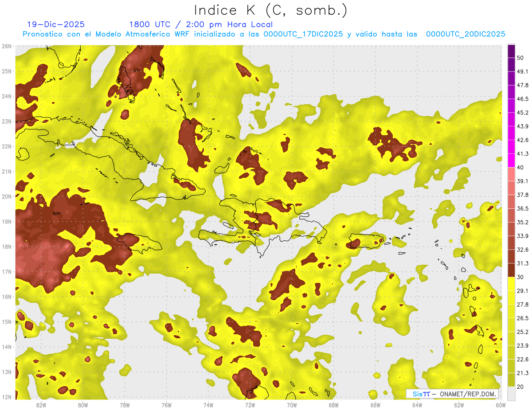532x411 pixels.
Task: Click the '19N' latitude axis label
Action: pyautogui.click(x=7, y=222)
